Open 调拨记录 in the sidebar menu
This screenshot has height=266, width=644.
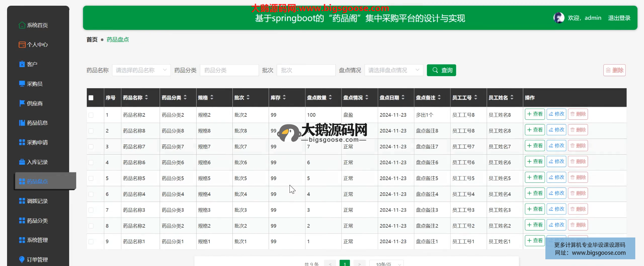[37, 201]
